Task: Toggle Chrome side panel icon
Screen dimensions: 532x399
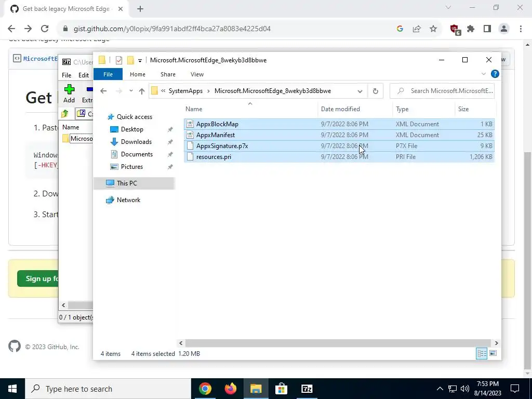Action: [x=487, y=29]
